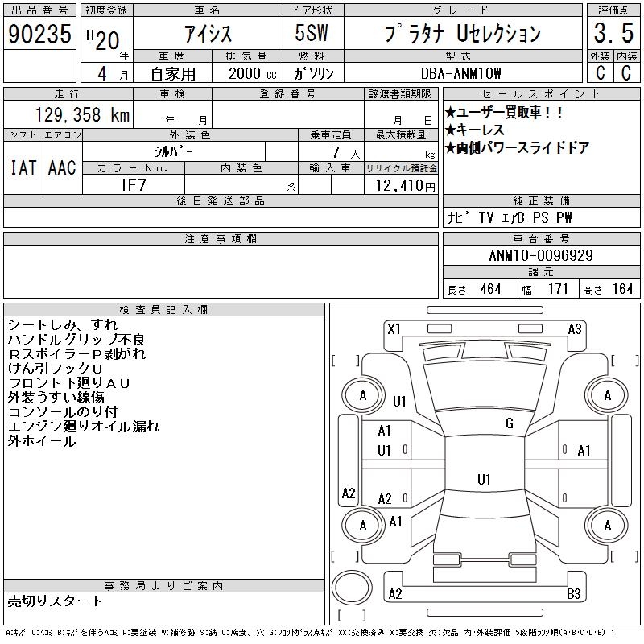Screen dimensions: 644x644
Task: Click the note エンジン廻りオイル漏れ
Action: (x=84, y=427)
